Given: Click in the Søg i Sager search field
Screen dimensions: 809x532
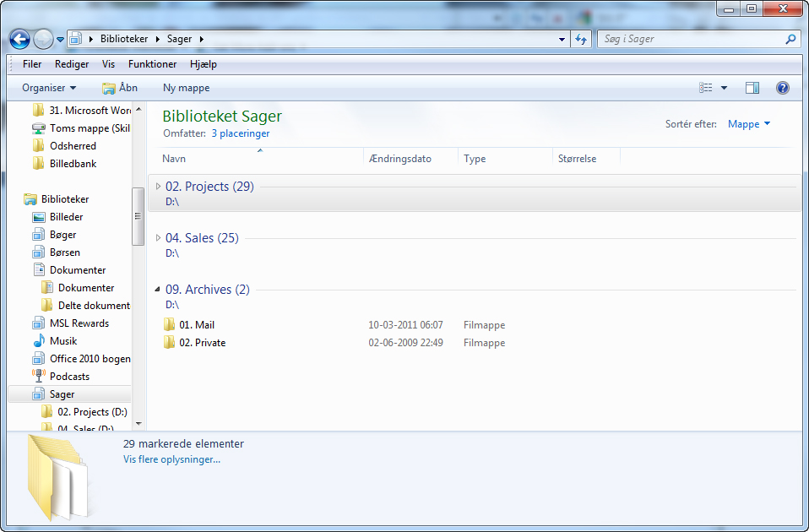Looking at the screenshot, I should click(692, 39).
